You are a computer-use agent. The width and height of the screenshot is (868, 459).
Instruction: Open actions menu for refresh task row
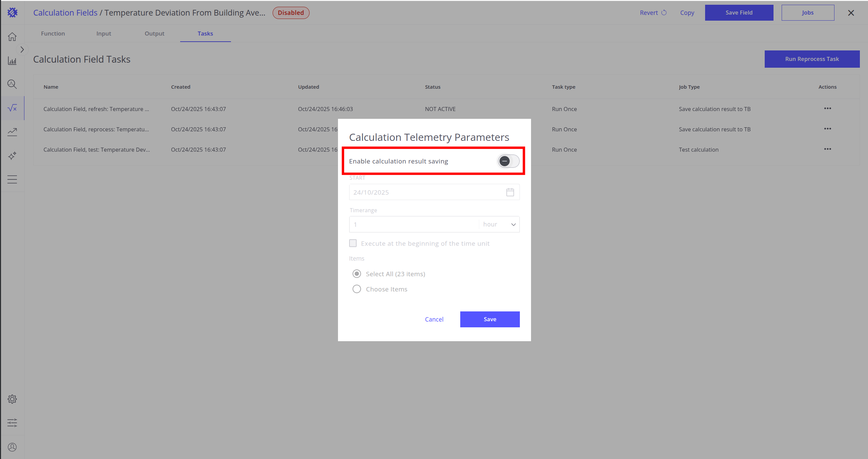827,109
